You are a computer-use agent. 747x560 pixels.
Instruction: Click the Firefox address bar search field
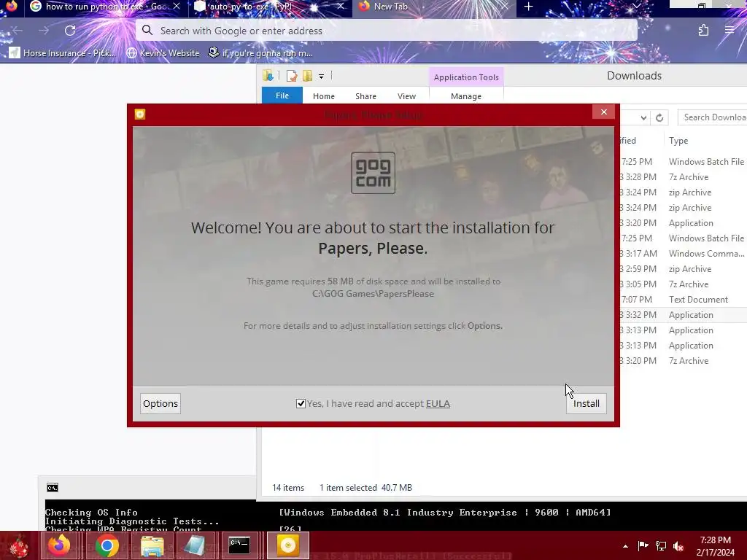click(387, 31)
